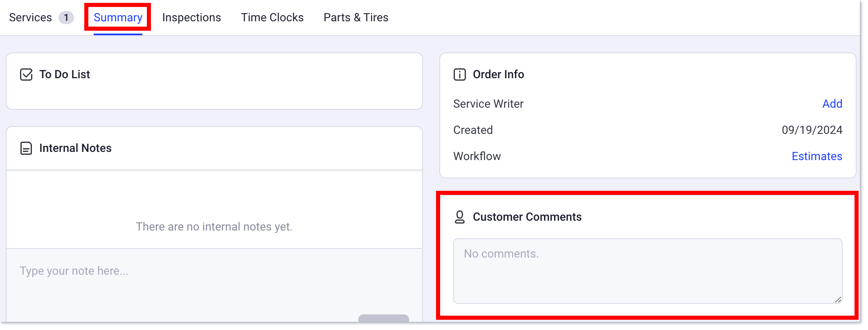Image resolution: width=868 pixels, height=330 pixels.
Task: Click the Customer Comments heading
Action: (527, 217)
